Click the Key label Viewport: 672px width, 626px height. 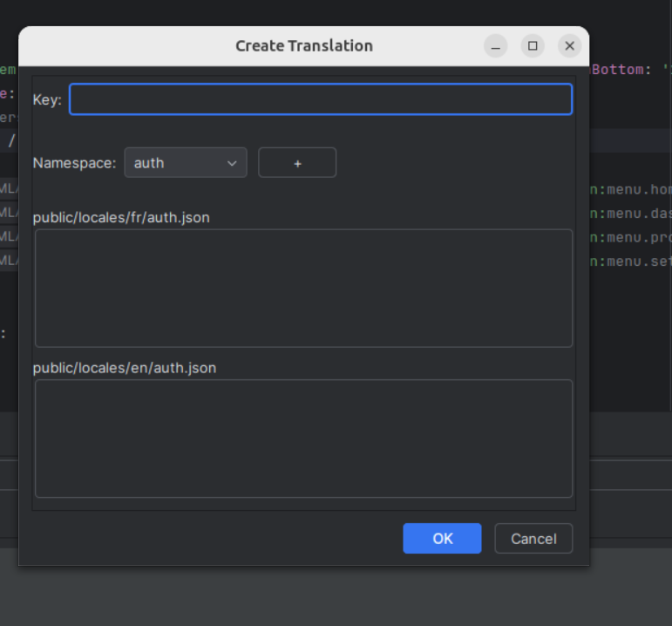(x=47, y=100)
